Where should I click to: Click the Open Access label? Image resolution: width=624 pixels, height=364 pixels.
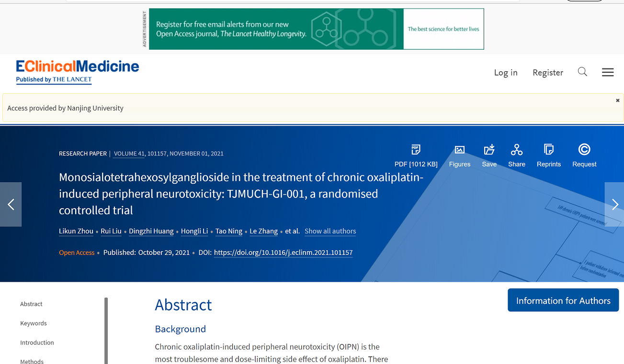coord(77,253)
